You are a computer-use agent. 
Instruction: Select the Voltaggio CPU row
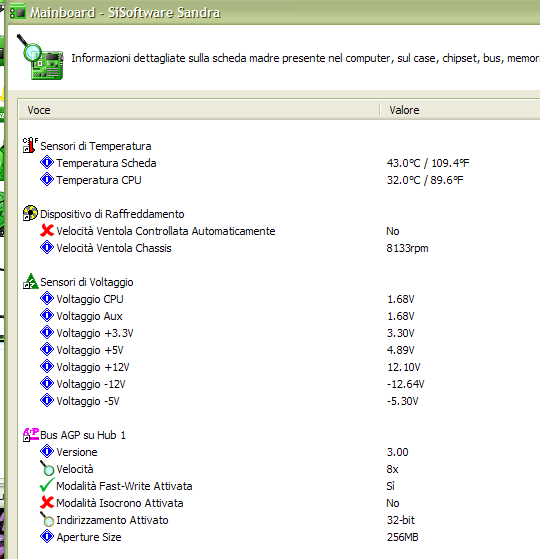(x=279, y=299)
